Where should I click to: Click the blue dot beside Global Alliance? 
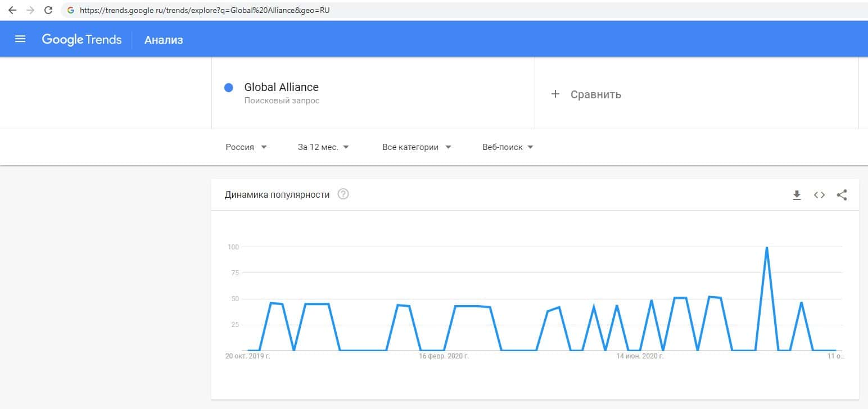coord(229,88)
